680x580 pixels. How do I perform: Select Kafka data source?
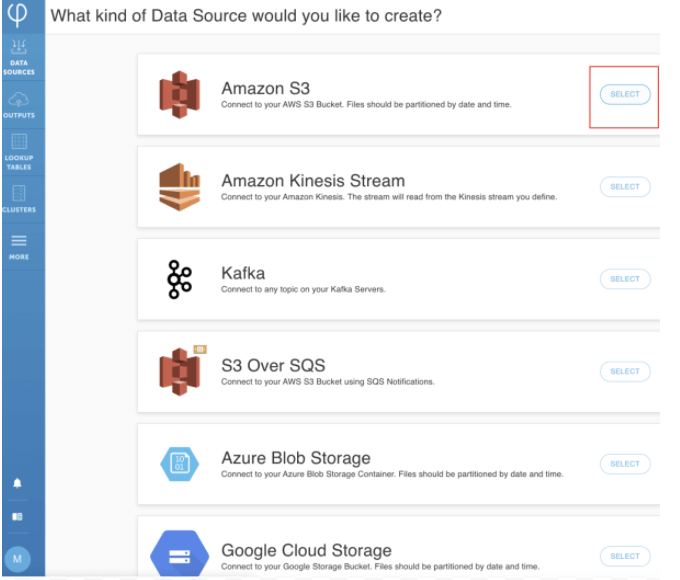point(625,279)
